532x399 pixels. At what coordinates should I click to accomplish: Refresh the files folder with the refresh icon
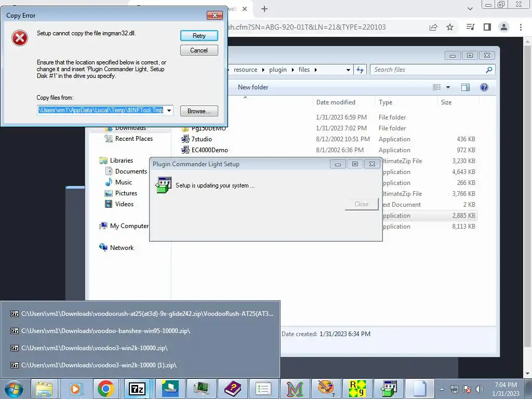[360, 70]
